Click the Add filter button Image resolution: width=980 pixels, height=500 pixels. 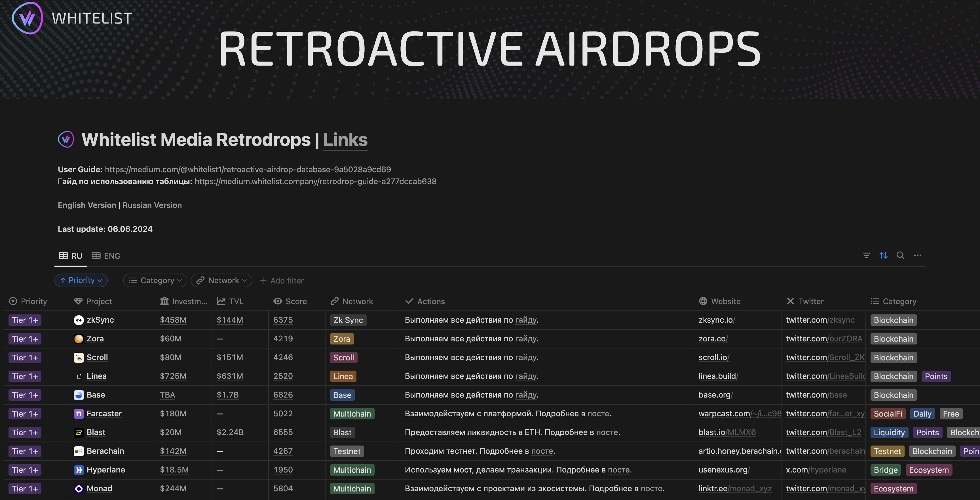coord(282,281)
